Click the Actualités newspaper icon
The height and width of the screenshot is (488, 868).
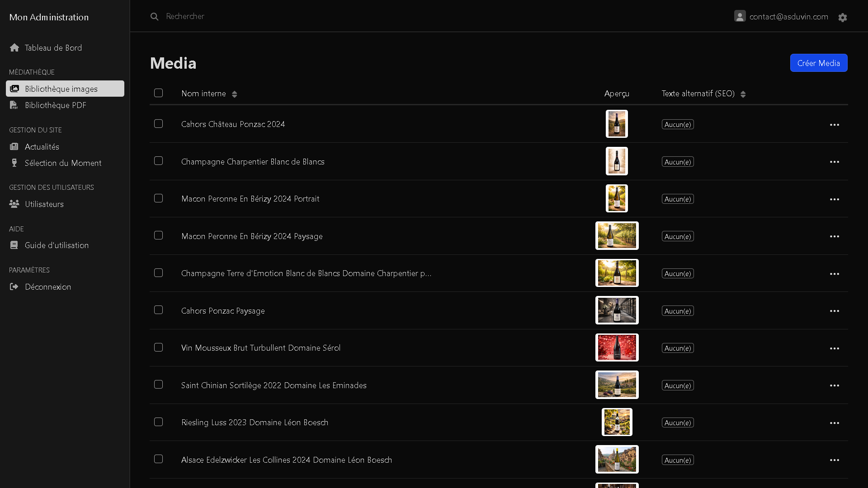pos(14,147)
